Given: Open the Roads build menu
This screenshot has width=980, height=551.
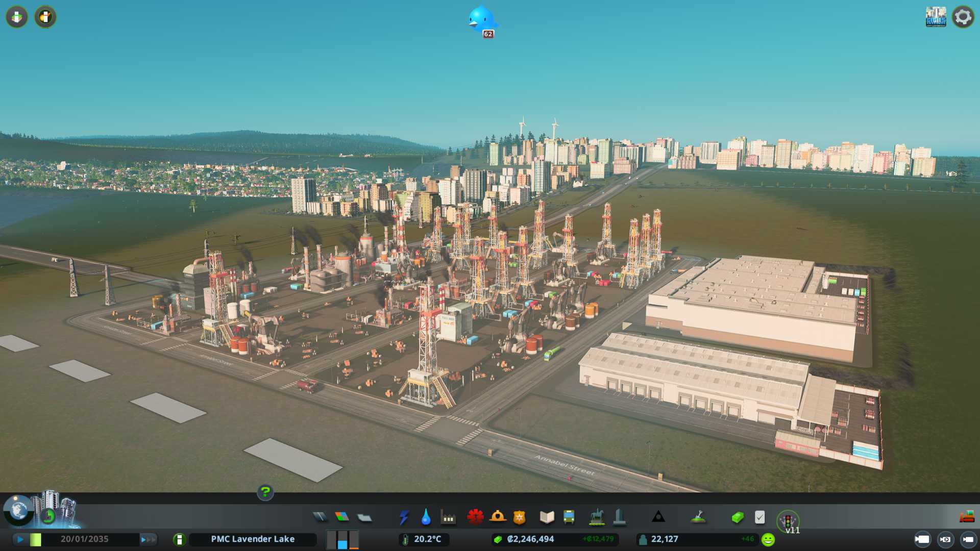Looking at the screenshot, I should pyautogui.click(x=320, y=517).
